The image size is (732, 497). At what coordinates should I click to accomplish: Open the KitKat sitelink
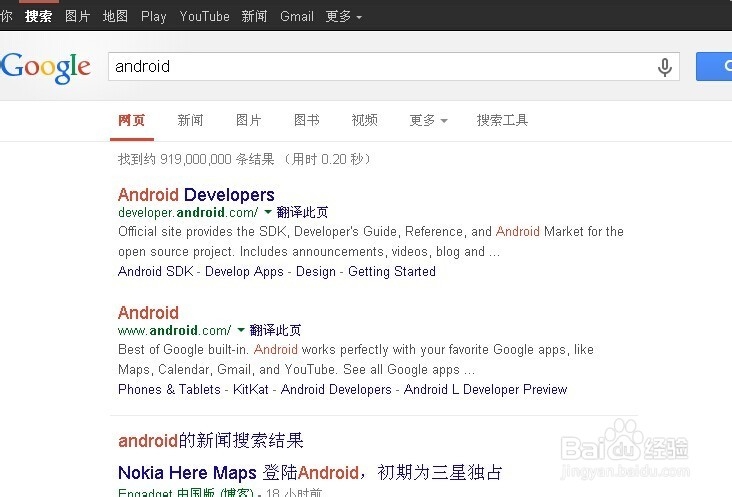tap(251, 389)
